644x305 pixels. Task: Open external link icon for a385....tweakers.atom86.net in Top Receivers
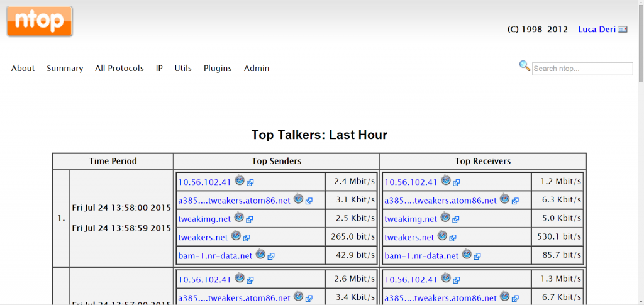515,201
